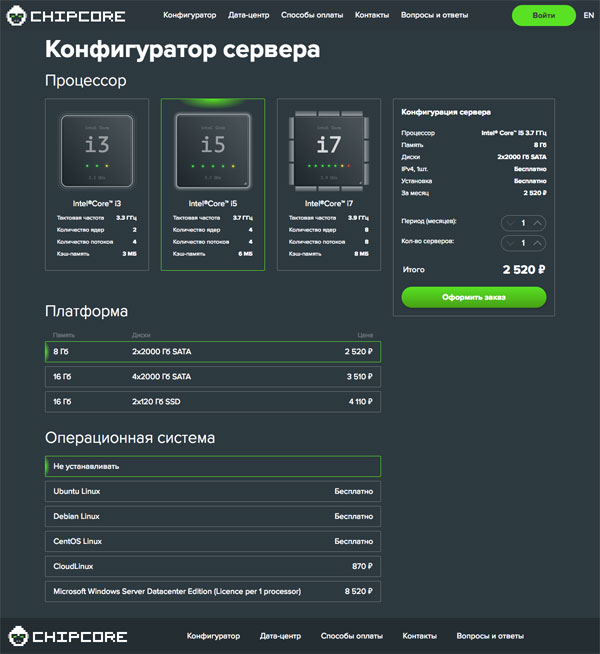Viewport: 600px width, 654px height.
Task: Open Способы оплаты in the top navigation
Action: pos(312,15)
